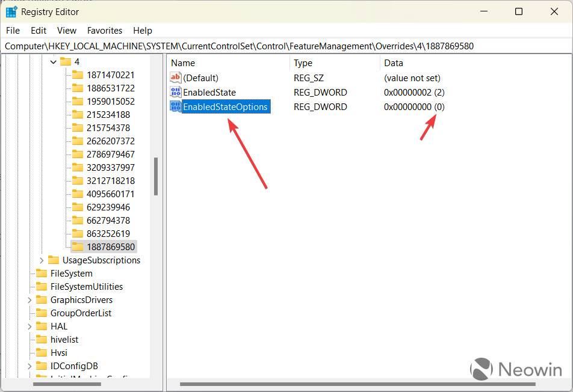Select the 662794378 folder icon

(x=78, y=220)
